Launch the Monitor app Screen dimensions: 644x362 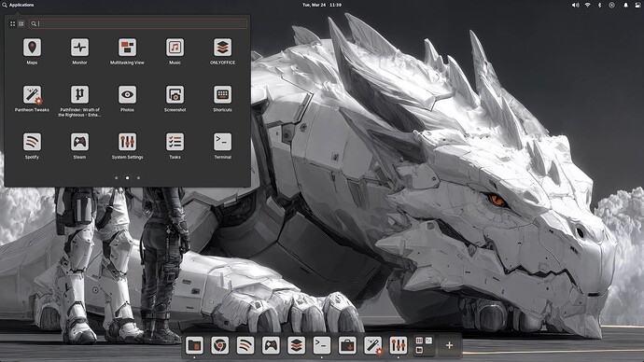[x=79, y=51]
